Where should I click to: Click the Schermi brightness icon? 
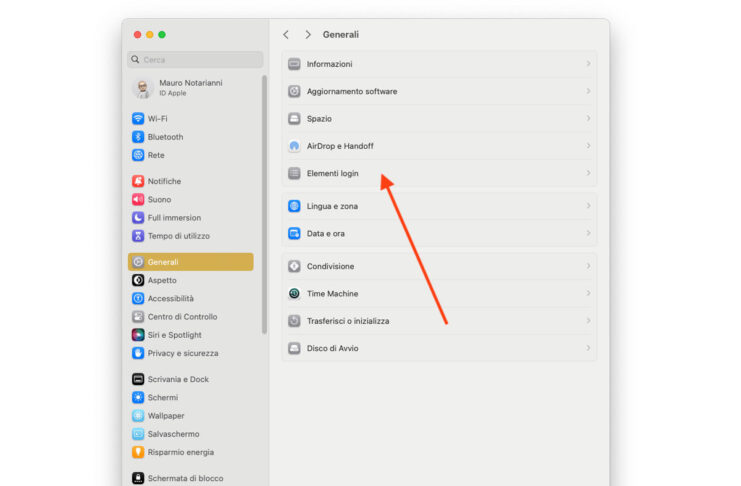pos(138,398)
